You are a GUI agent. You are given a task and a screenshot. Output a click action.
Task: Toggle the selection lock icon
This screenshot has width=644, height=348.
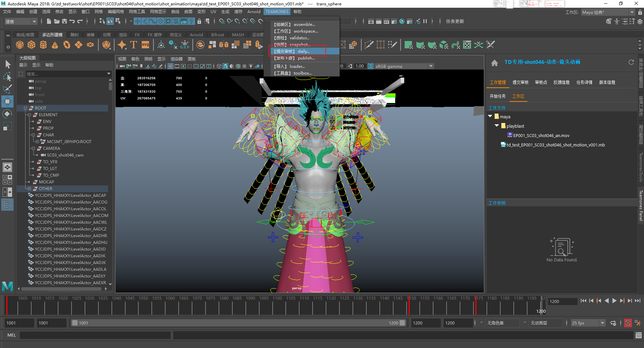(199, 21)
